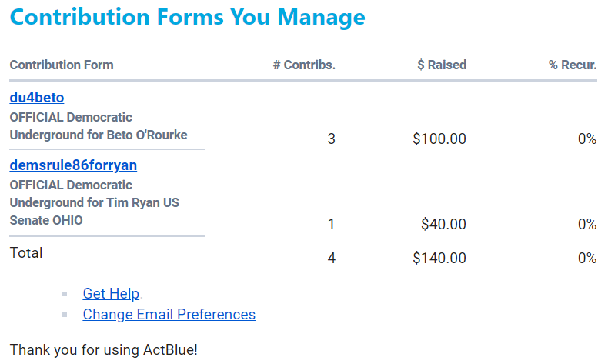Click the du4beto contributions count of 3

(332, 139)
